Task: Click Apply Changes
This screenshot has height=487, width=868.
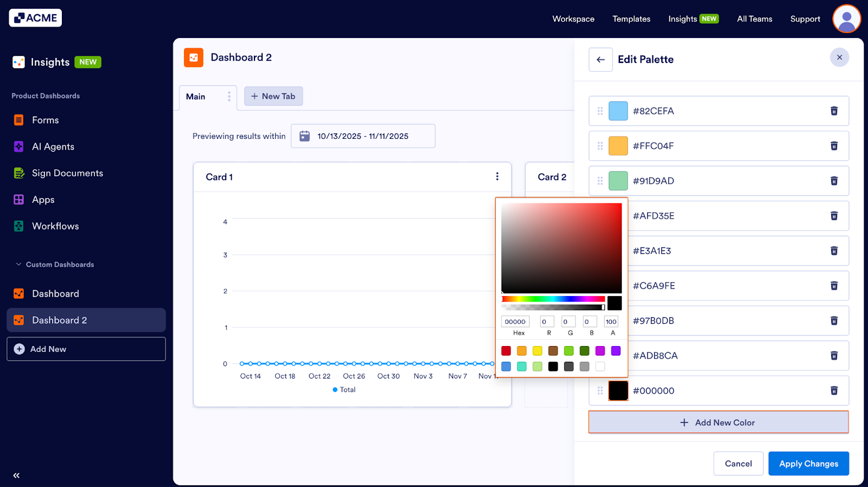Action: click(x=808, y=464)
